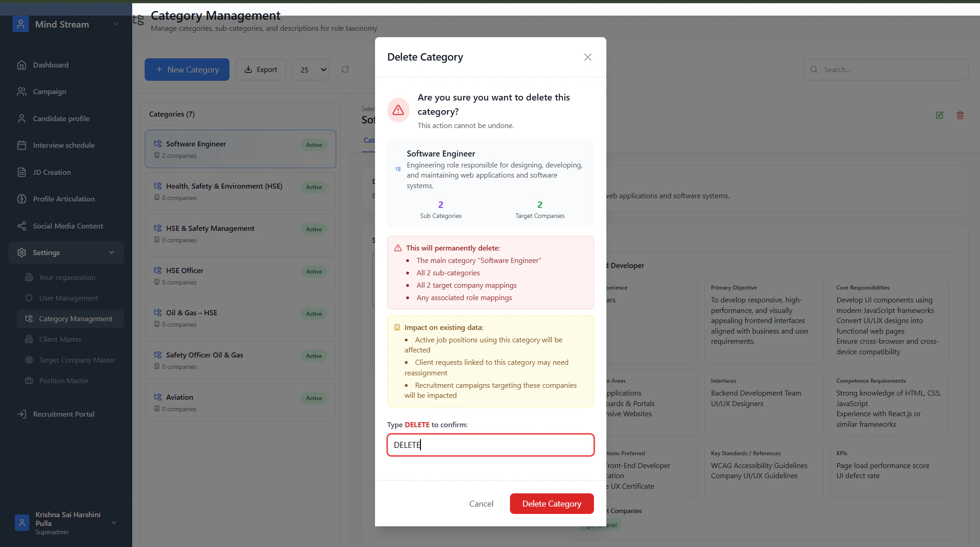Select Category Management in settings submenu
980x547 pixels.
click(x=75, y=318)
